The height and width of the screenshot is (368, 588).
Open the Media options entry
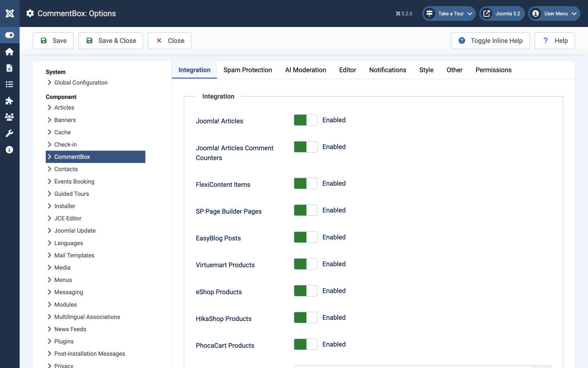tap(96, 267)
